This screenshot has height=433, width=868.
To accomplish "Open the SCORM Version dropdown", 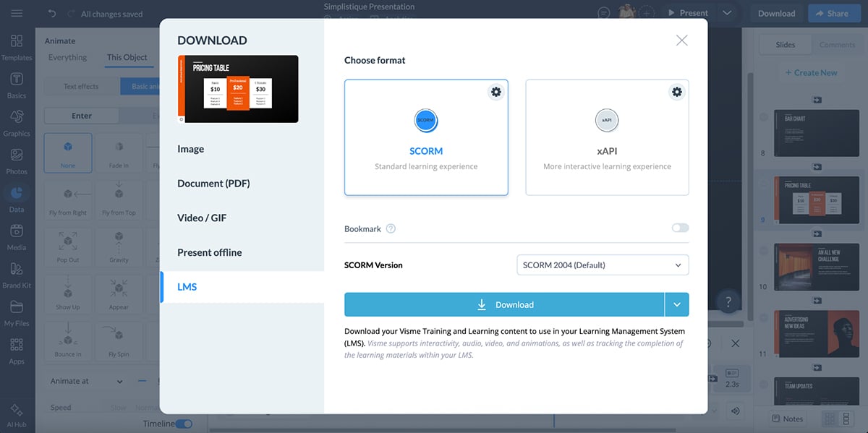I will (602, 265).
